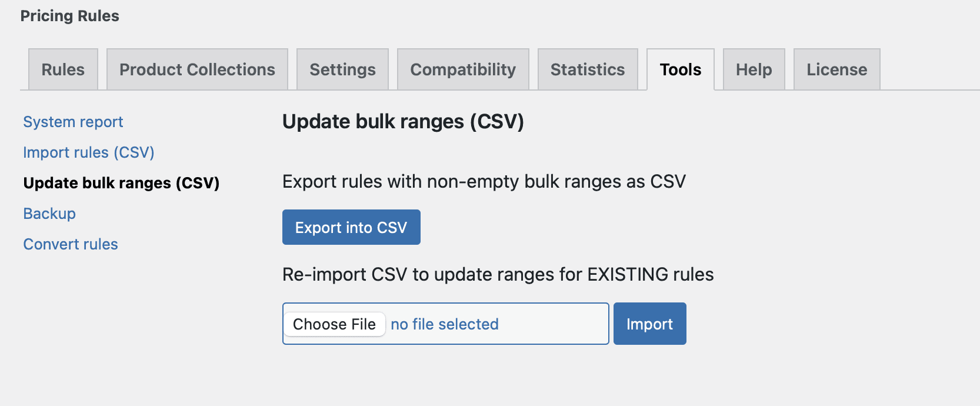Switch to the License tab

pos(836,69)
